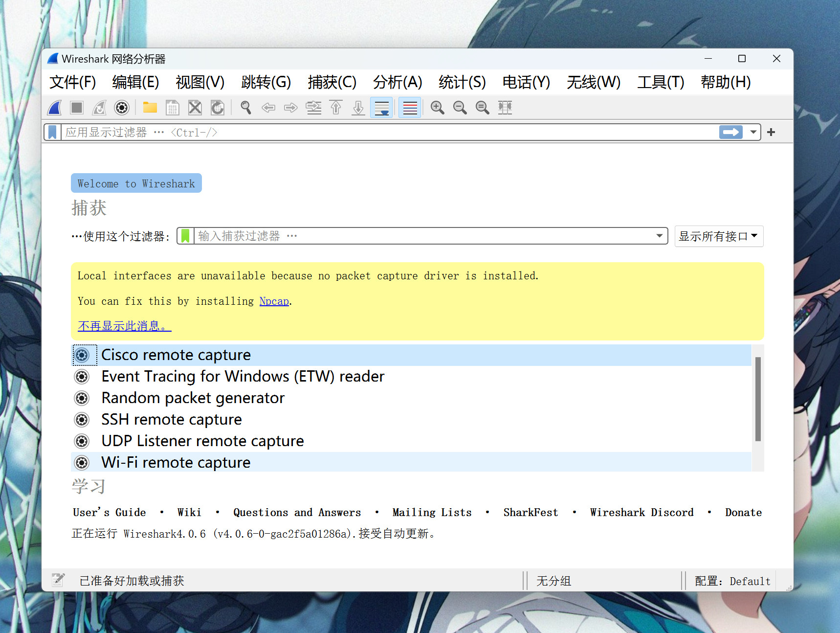Open the 帮助(H) menu
840x633 pixels.
pyautogui.click(x=726, y=82)
